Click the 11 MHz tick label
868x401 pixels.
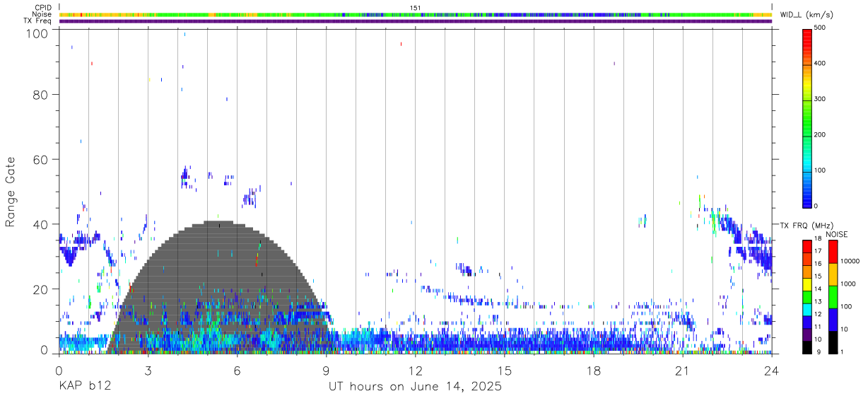pyautogui.click(x=819, y=327)
